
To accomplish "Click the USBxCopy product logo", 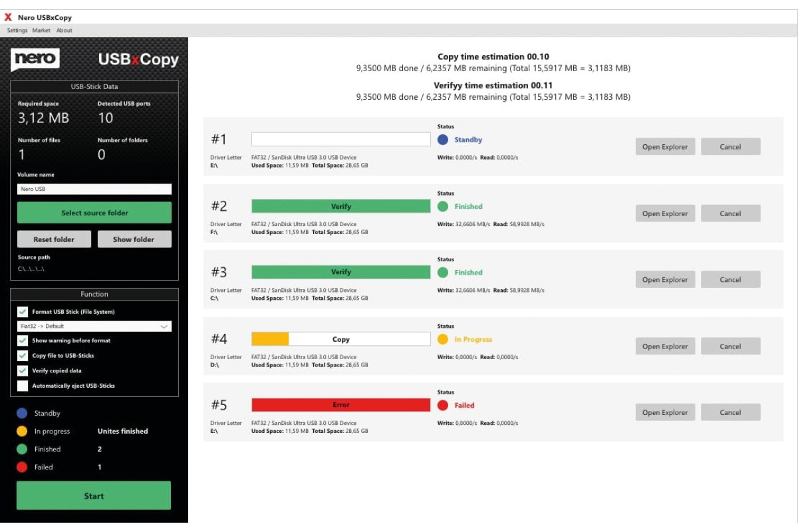I will click(138, 59).
